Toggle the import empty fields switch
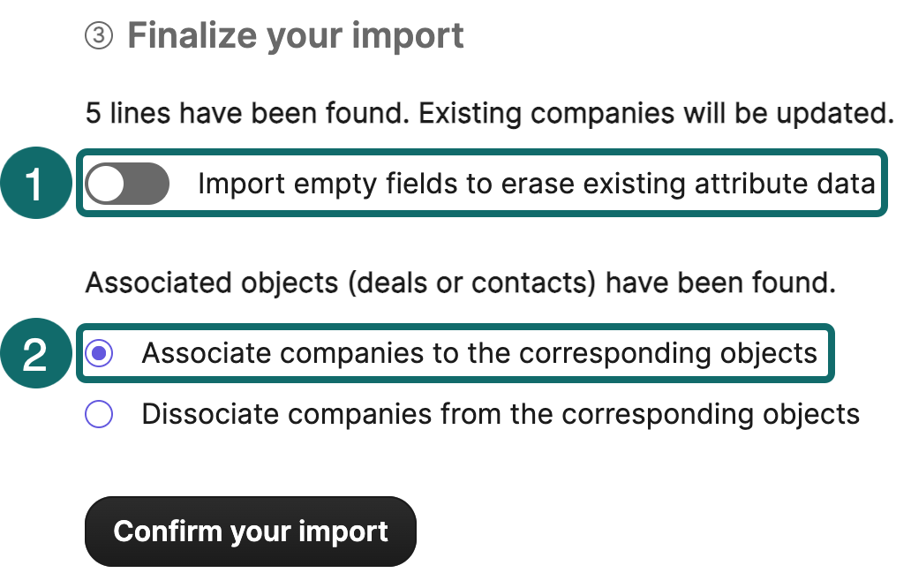The height and width of the screenshot is (588, 911). coord(127,184)
